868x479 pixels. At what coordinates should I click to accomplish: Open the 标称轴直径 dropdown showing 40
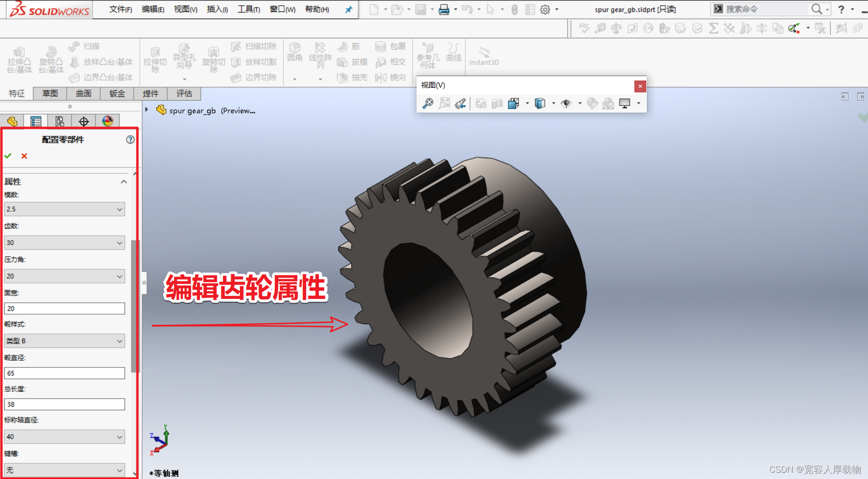[x=65, y=437]
